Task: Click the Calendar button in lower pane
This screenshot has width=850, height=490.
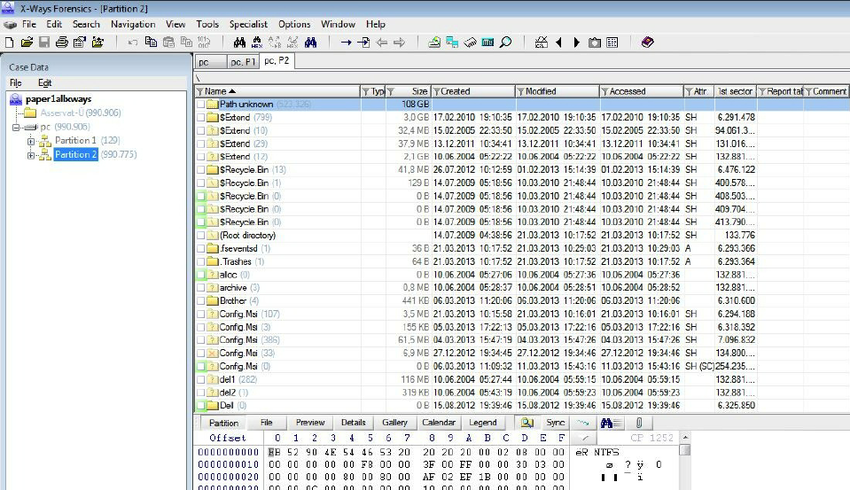Action: click(x=439, y=422)
